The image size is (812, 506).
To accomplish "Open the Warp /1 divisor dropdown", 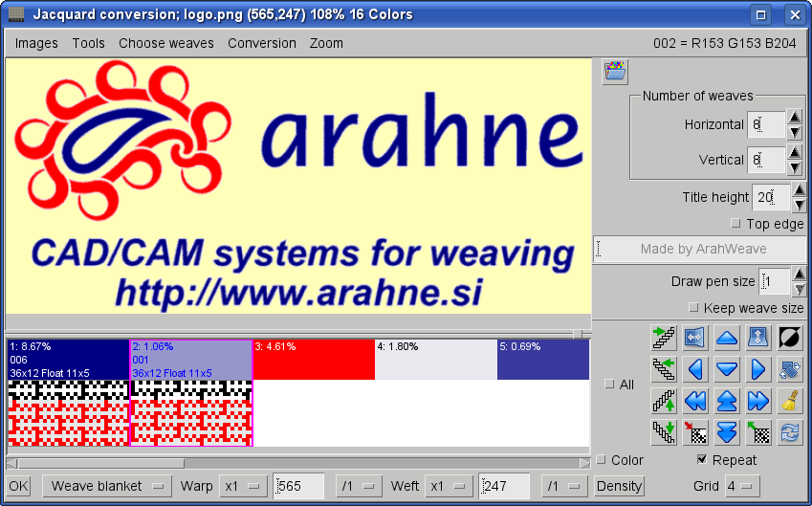I will click(359, 486).
